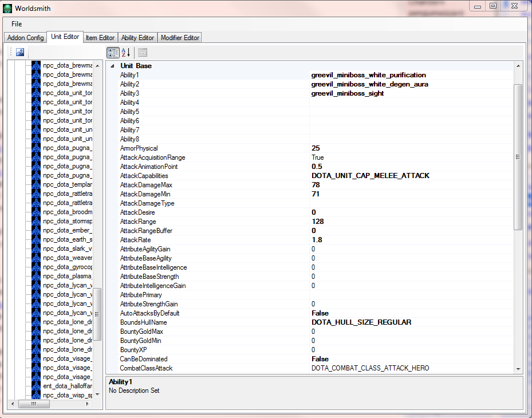The width and height of the screenshot is (532, 418).
Task: Select the npc_dota_templar unit icon
Action: (x=36, y=184)
